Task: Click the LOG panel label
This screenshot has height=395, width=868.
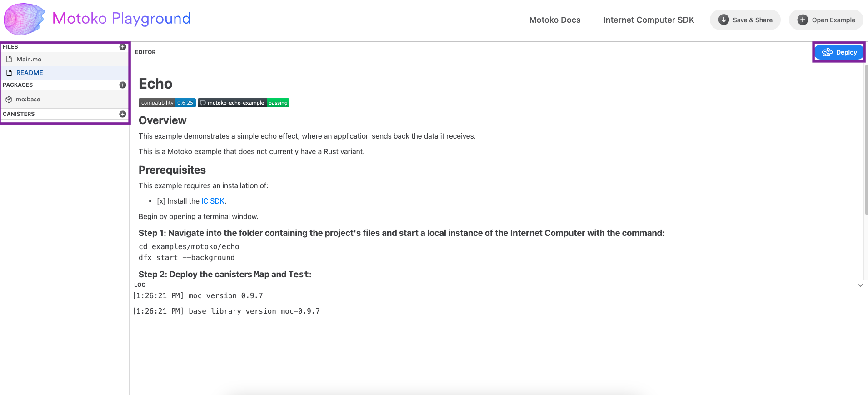Action: coord(140,285)
